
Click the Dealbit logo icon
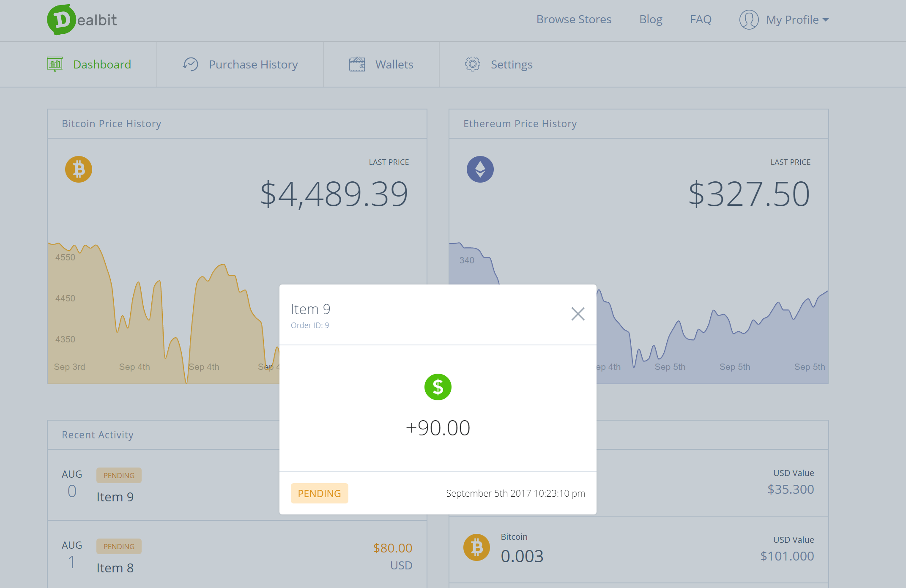[61, 20]
